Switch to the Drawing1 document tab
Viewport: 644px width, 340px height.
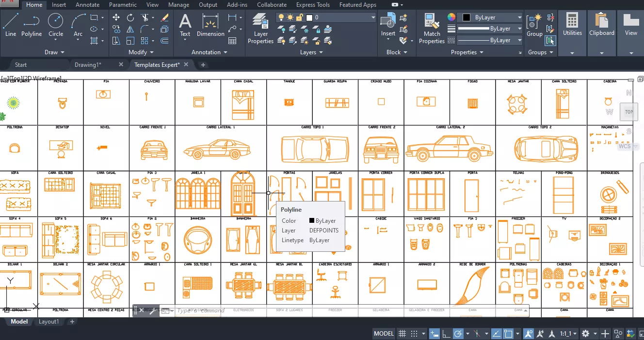88,64
